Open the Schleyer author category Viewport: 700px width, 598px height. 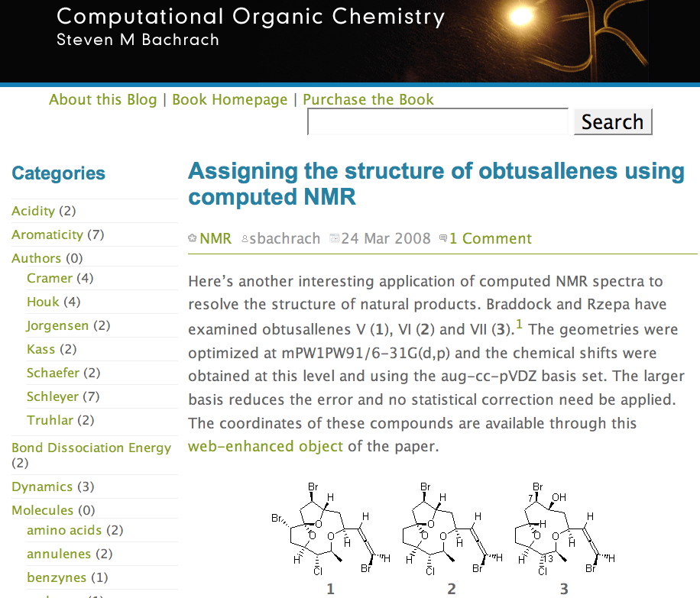[x=52, y=396]
